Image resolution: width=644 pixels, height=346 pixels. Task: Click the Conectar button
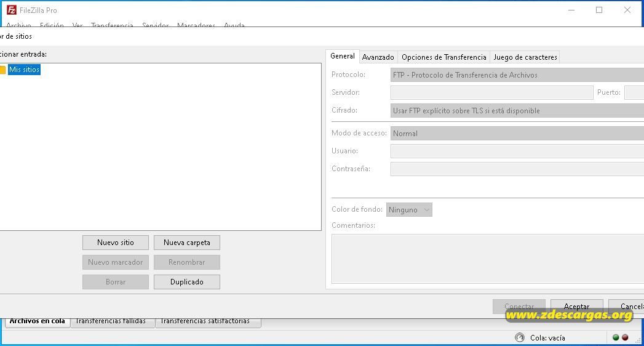pyautogui.click(x=519, y=306)
